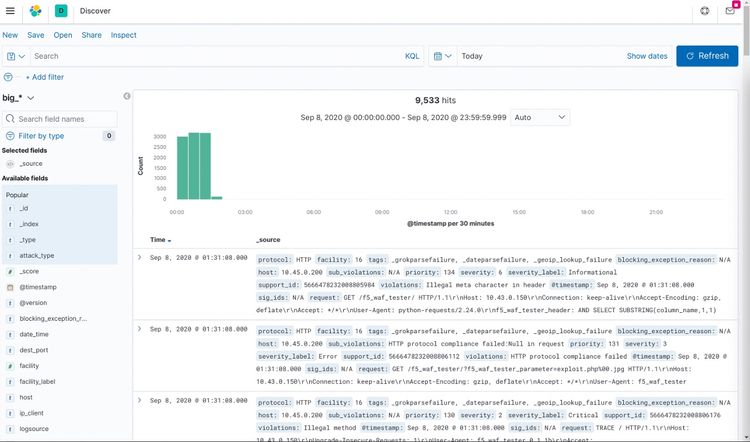Toggle Filter by type options
The height and width of the screenshot is (442, 750).
click(41, 135)
